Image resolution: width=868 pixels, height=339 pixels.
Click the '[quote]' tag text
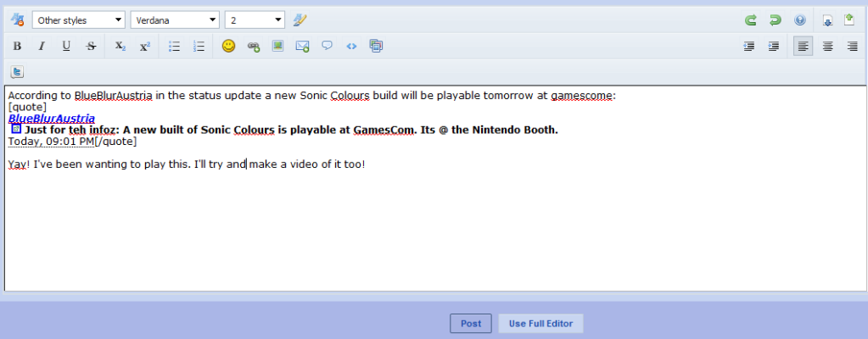coord(28,107)
